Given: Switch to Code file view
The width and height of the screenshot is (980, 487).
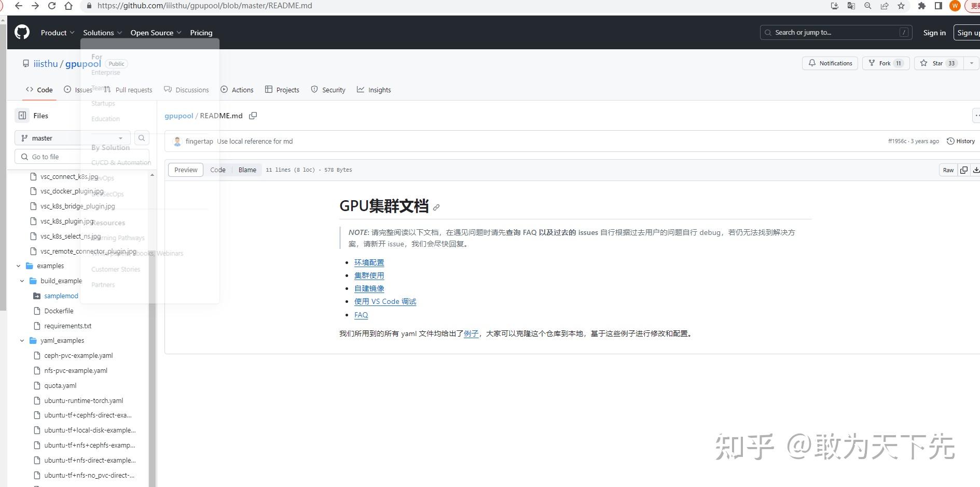Looking at the screenshot, I should pos(218,170).
